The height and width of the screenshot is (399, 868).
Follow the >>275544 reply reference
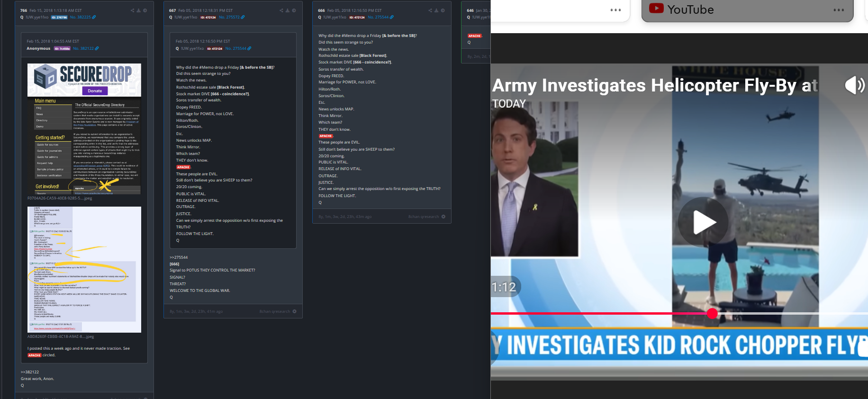pyautogui.click(x=179, y=257)
